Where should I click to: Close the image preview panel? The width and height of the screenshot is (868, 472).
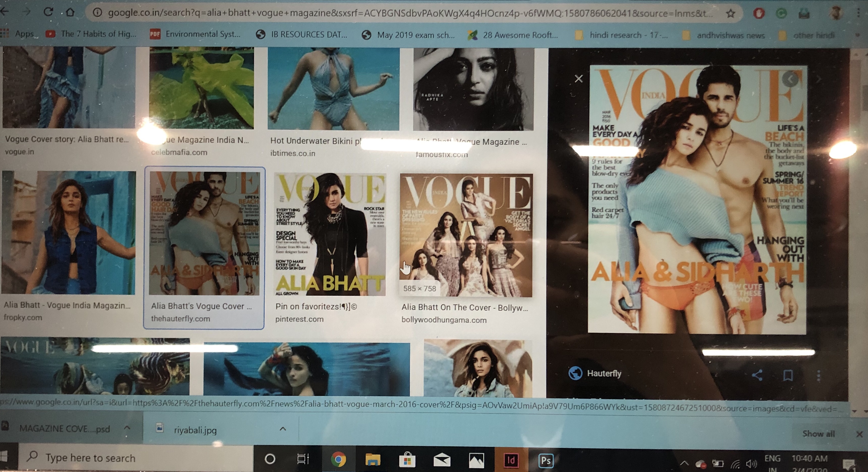pos(578,79)
